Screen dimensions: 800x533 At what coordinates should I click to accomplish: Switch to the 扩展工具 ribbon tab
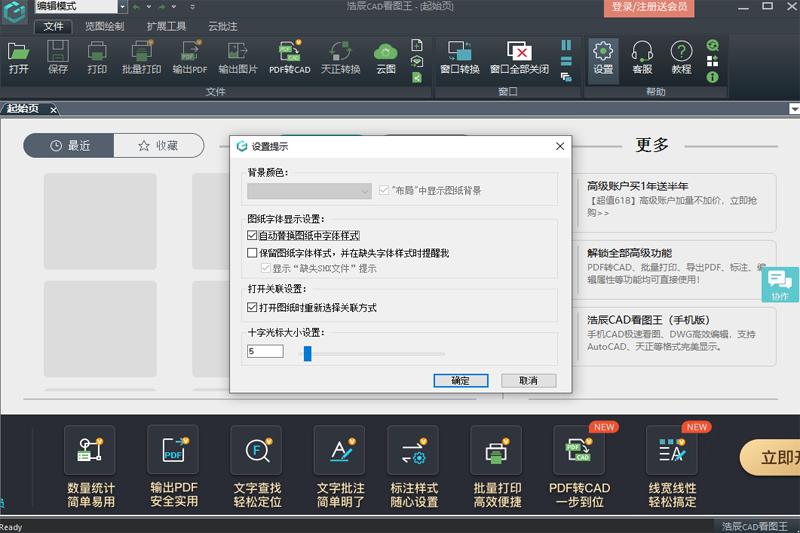[166, 27]
